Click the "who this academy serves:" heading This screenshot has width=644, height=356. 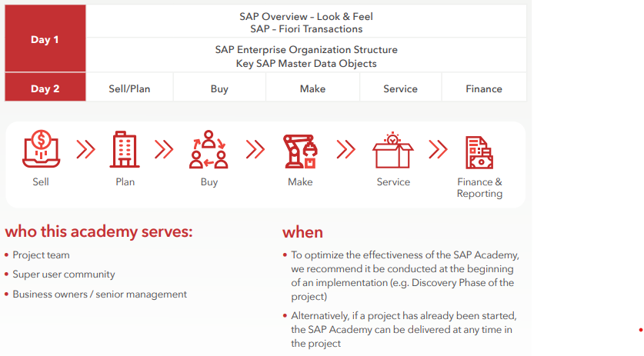click(98, 231)
